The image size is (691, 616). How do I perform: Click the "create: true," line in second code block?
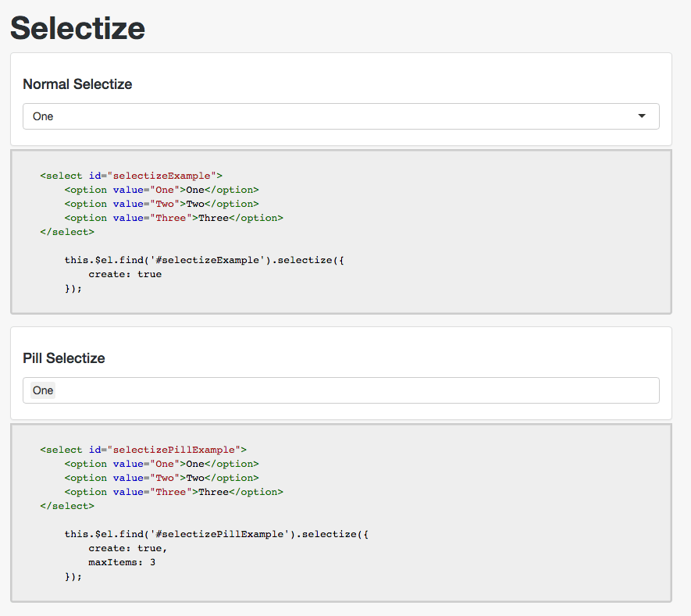[x=128, y=548]
